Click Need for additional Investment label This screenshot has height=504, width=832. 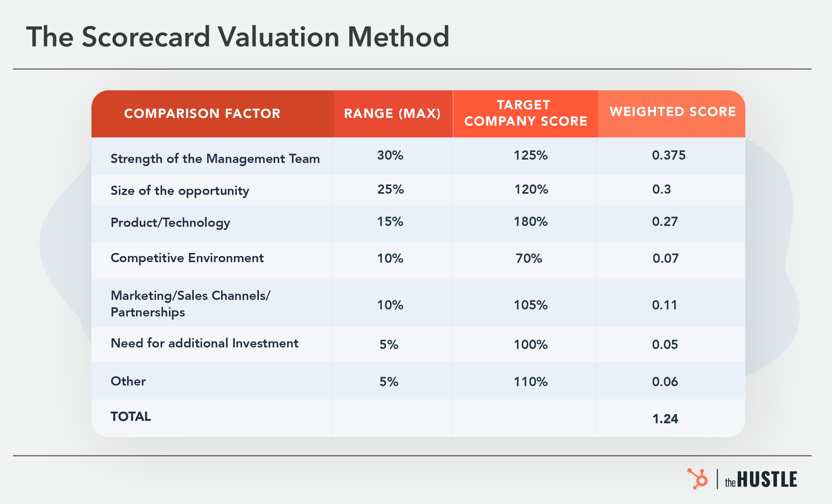click(x=204, y=343)
